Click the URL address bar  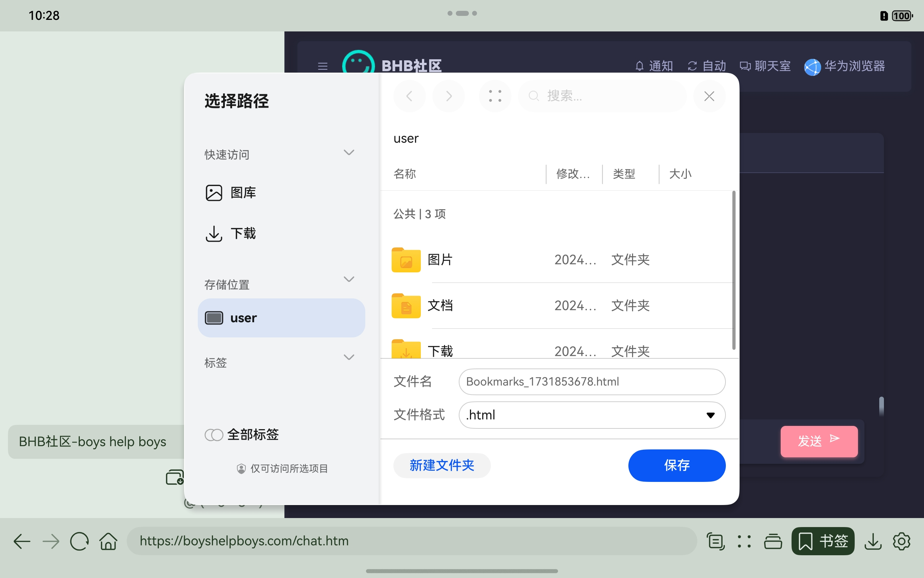[411, 541]
